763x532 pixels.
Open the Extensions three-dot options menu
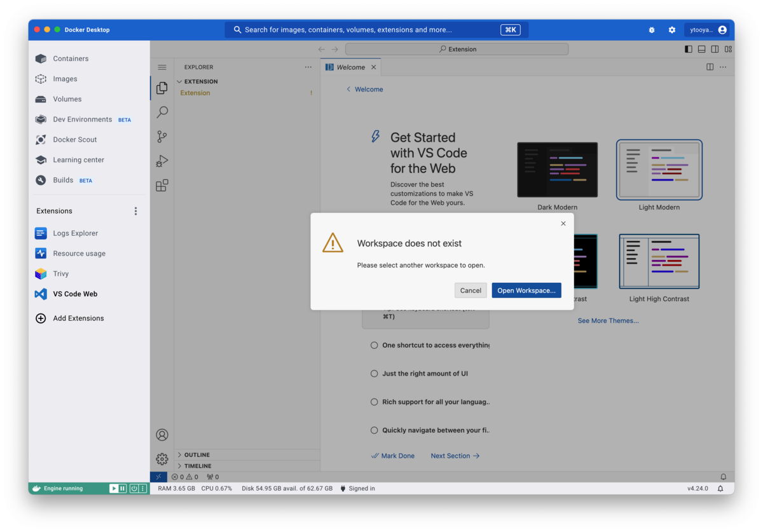(135, 211)
